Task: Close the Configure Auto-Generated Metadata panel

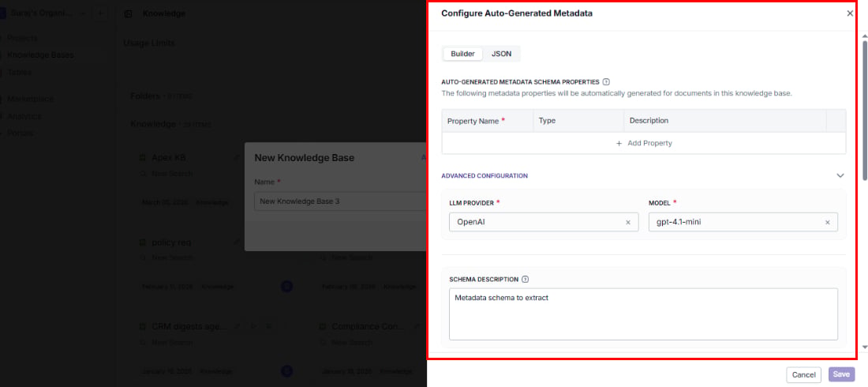Action: coord(850,13)
